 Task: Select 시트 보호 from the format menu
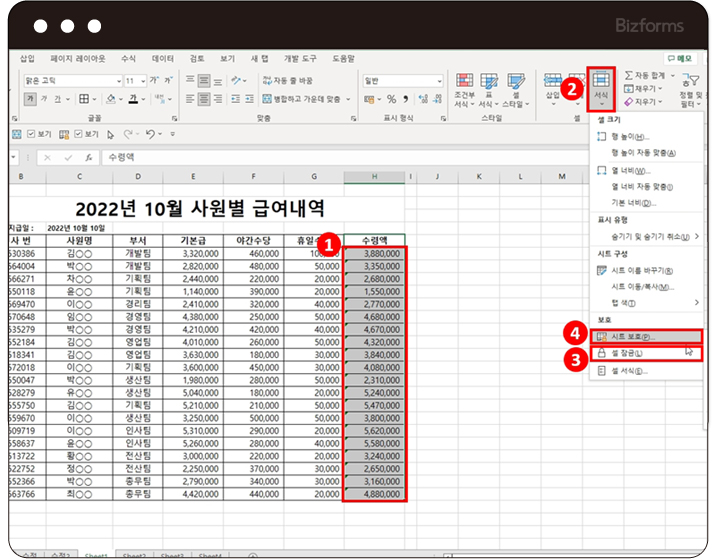click(x=630, y=336)
